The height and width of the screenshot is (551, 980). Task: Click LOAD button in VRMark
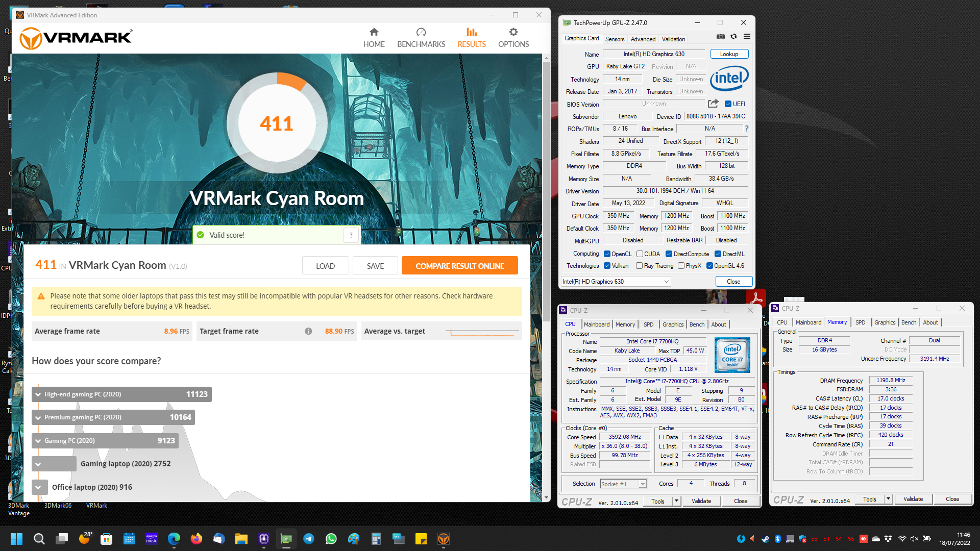pyautogui.click(x=325, y=266)
